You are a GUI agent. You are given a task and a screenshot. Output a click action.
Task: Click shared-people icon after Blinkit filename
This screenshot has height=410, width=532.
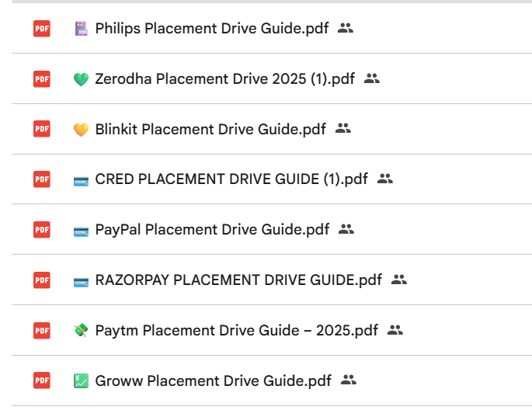(x=343, y=129)
